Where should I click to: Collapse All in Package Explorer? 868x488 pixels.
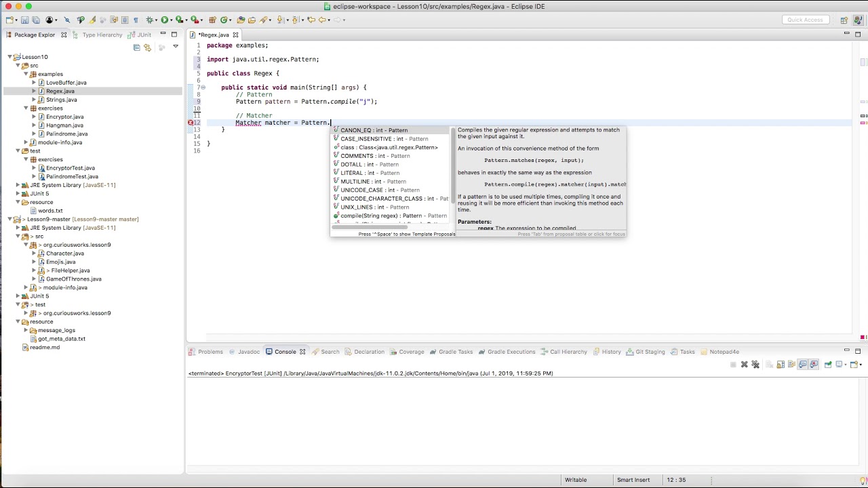pyautogui.click(x=137, y=47)
